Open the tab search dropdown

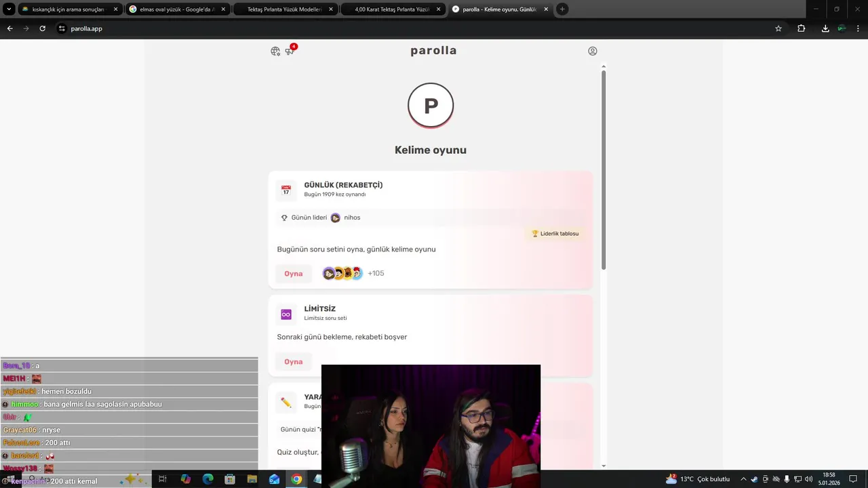pyautogui.click(x=9, y=9)
